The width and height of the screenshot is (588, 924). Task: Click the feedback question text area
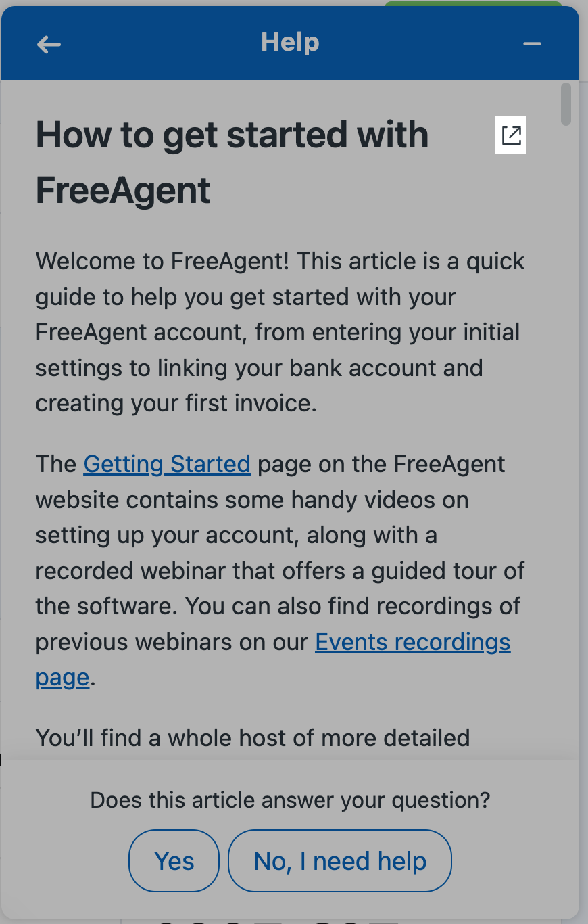291,800
